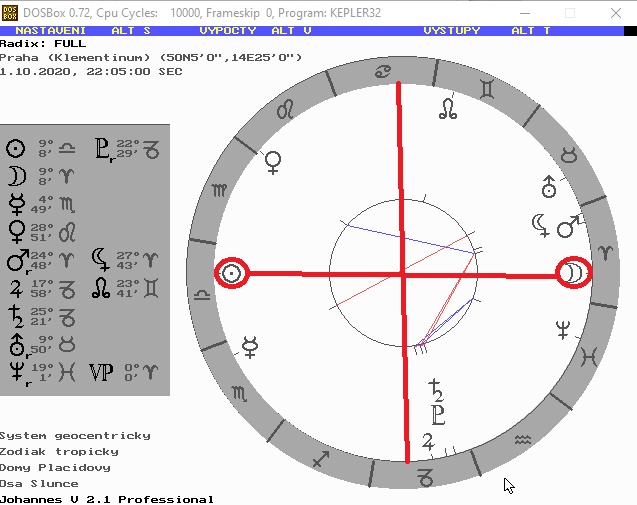
Task: Click Venus's position value 28° 51'
Action: [42, 232]
